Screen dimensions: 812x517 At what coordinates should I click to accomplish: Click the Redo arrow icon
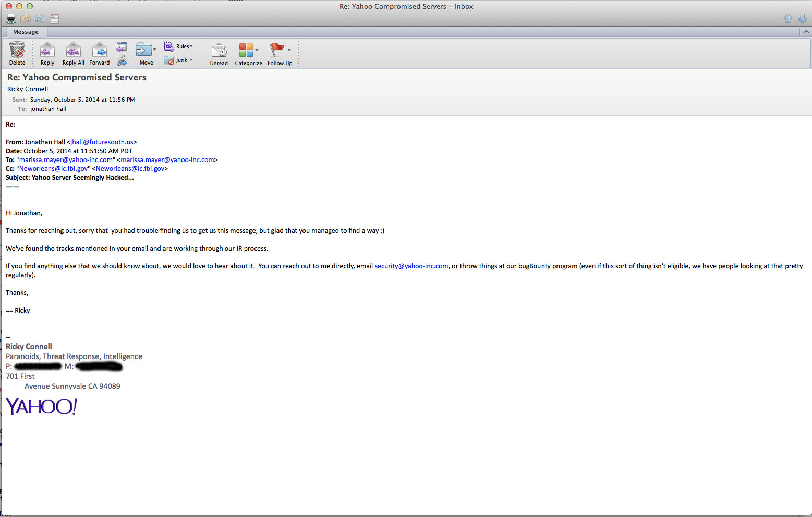pos(40,19)
